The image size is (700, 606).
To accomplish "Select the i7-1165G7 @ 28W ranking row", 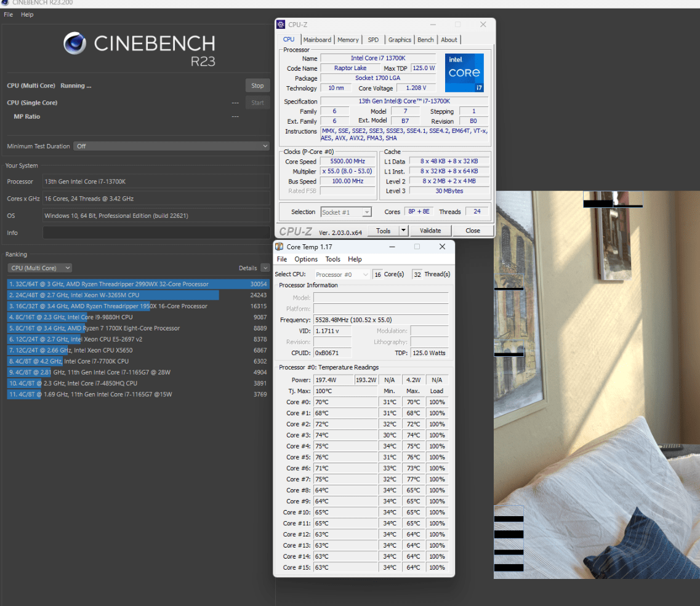I will (x=138, y=372).
